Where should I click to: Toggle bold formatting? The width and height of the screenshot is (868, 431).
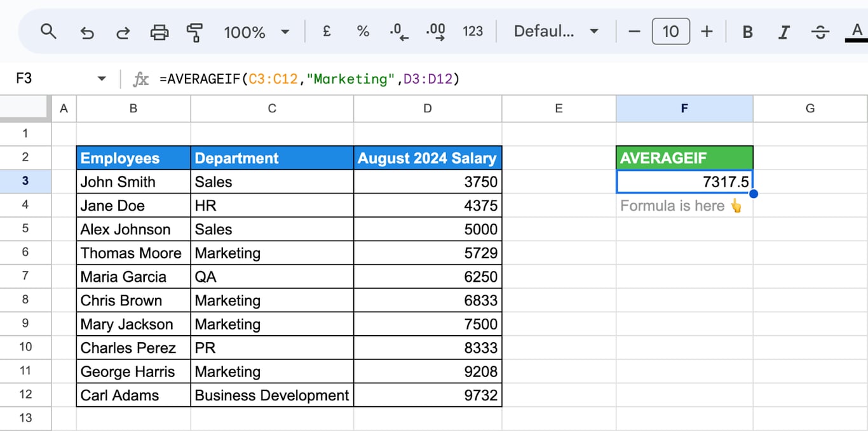pyautogui.click(x=748, y=32)
